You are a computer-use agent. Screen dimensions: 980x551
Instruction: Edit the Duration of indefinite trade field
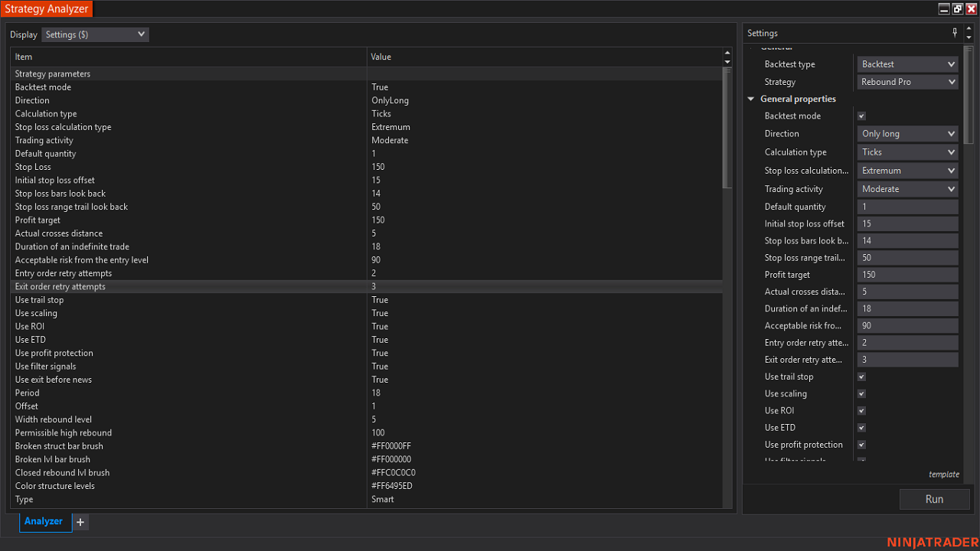pos(907,309)
